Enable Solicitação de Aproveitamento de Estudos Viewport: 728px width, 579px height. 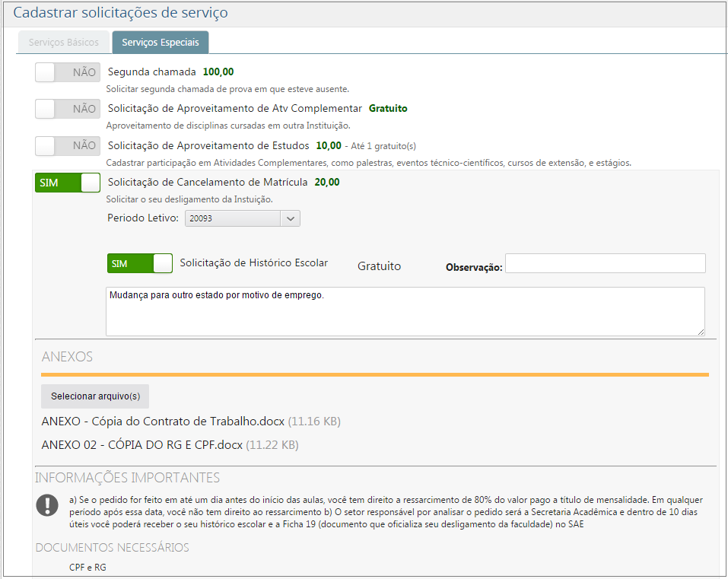point(67,145)
